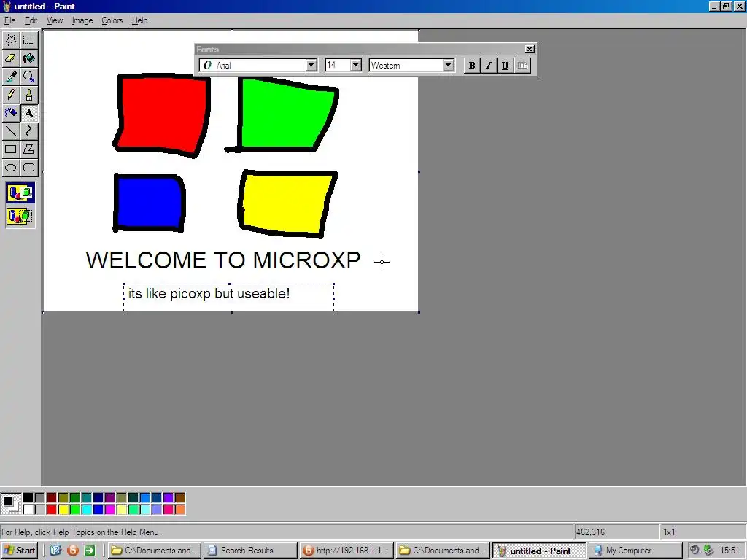Close the Fonts toolbar
This screenshot has height=560, width=747.
click(530, 49)
